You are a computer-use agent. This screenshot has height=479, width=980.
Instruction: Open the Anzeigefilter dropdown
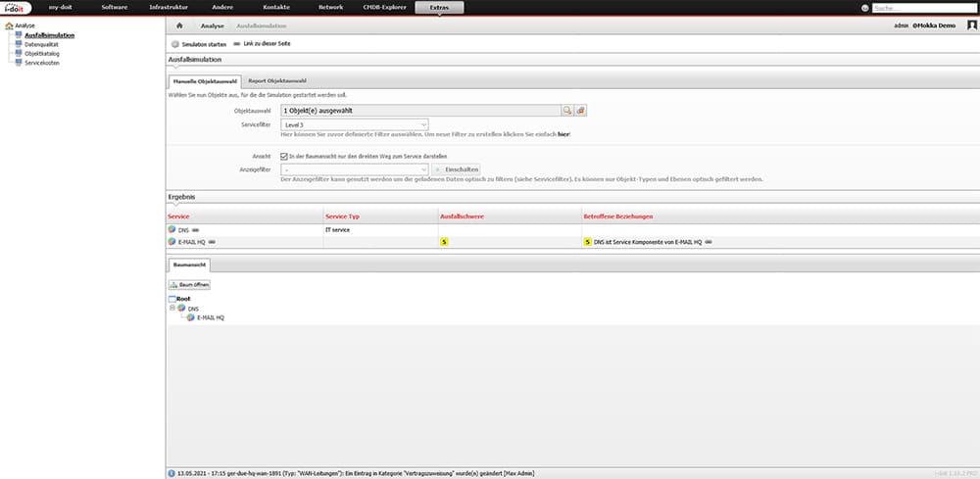355,169
